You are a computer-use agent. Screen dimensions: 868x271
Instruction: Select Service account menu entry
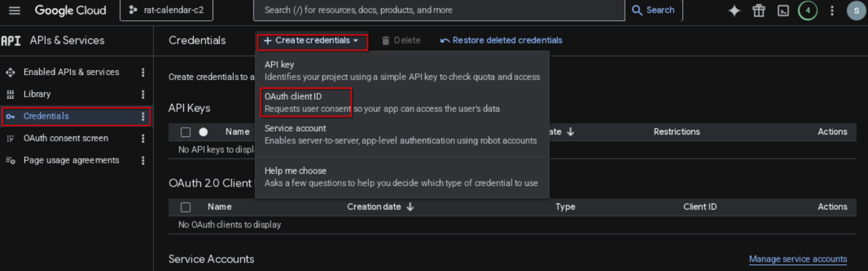(x=402, y=134)
